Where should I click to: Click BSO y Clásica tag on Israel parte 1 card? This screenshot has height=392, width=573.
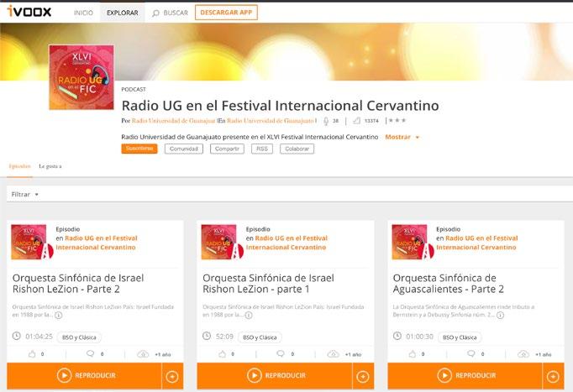click(x=260, y=337)
